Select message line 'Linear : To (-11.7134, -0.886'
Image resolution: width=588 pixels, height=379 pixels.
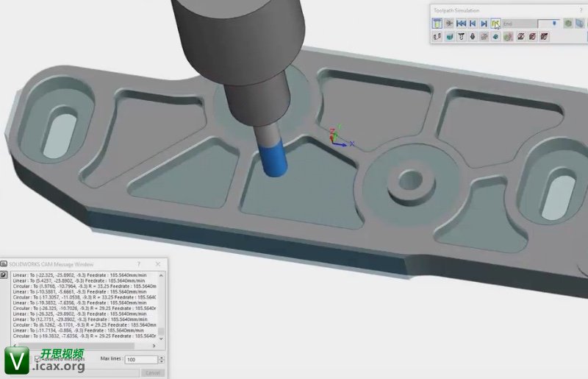pos(79,330)
